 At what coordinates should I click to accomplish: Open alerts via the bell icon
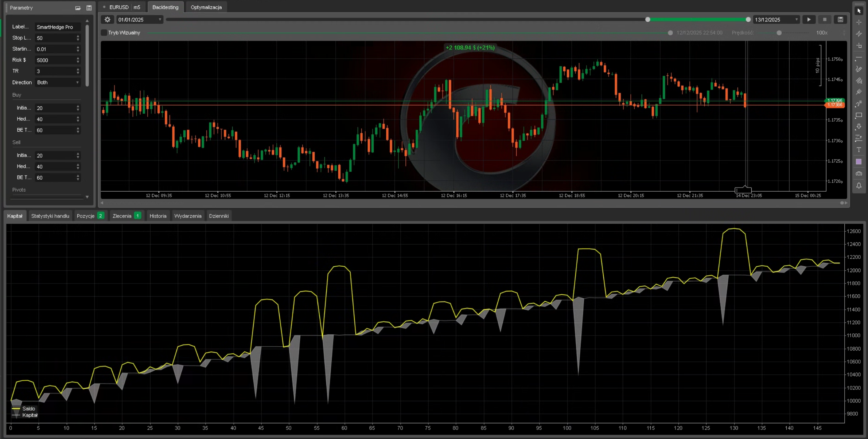pos(859,186)
